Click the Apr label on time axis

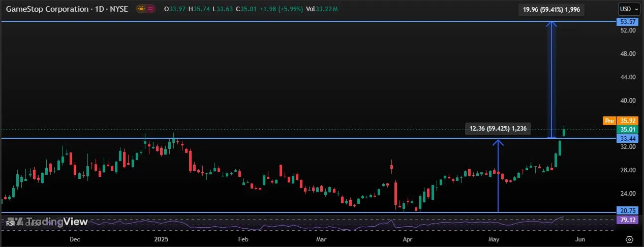click(407, 239)
